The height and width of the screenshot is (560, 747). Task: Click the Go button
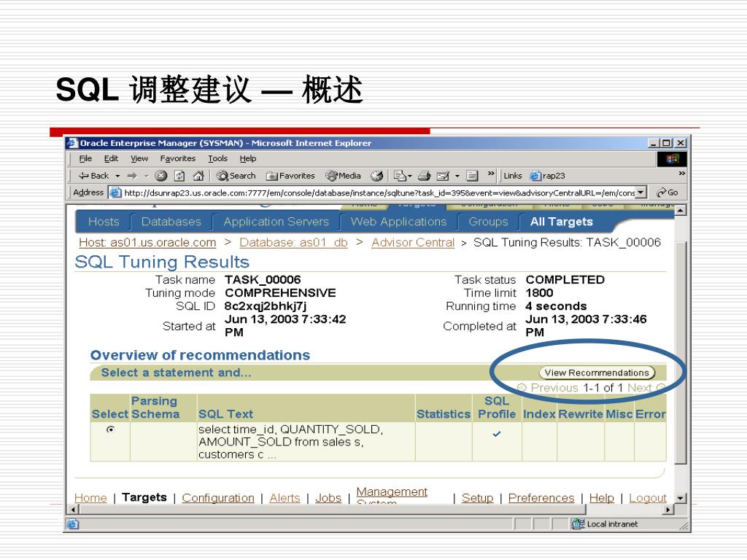(x=667, y=192)
